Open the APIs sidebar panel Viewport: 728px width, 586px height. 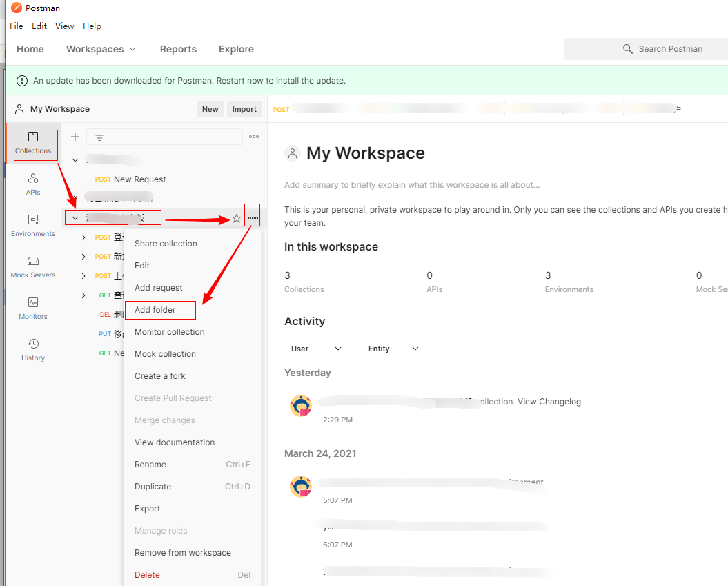(33, 184)
